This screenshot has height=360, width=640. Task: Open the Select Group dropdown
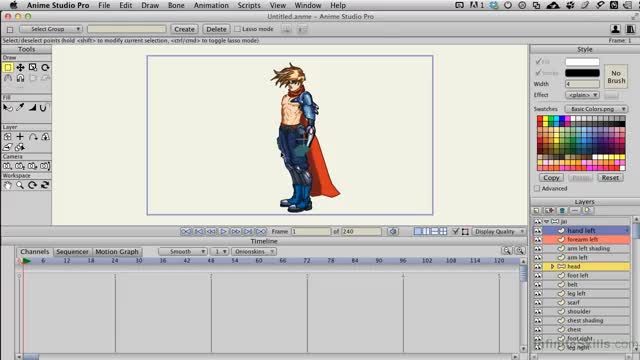51,29
